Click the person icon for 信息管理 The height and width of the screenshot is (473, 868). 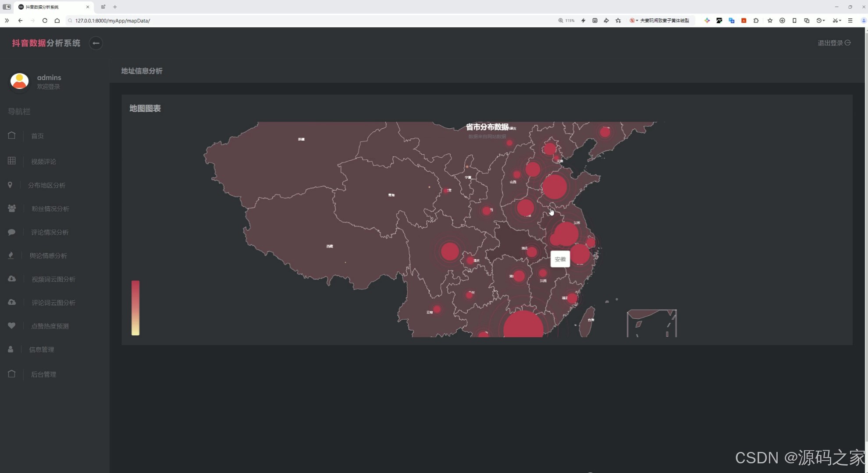click(x=11, y=349)
